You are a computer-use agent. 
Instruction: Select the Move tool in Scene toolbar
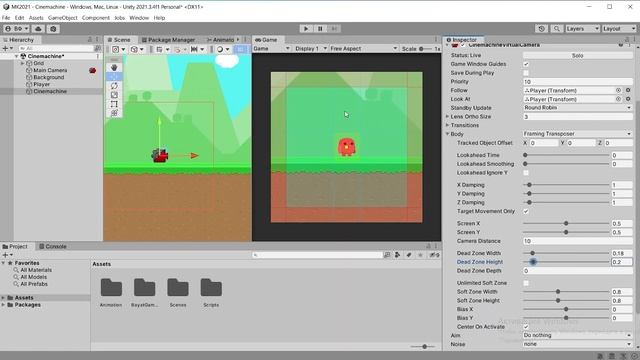pyautogui.click(x=114, y=77)
